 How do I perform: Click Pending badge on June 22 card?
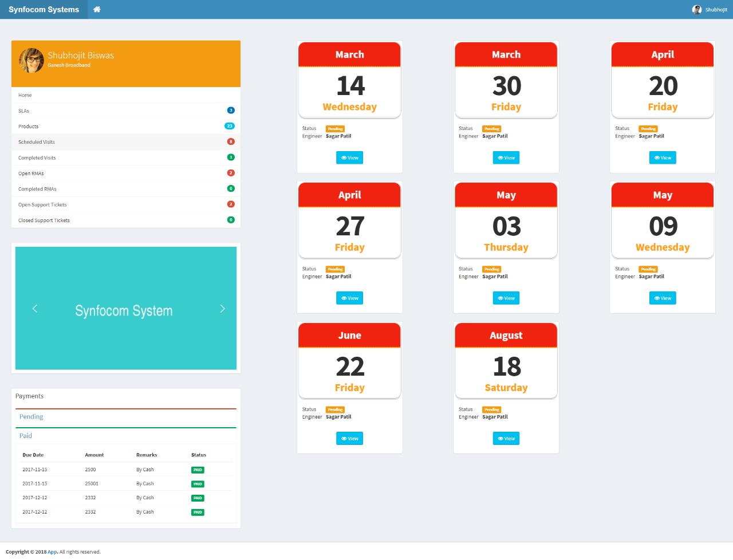(x=335, y=409)
